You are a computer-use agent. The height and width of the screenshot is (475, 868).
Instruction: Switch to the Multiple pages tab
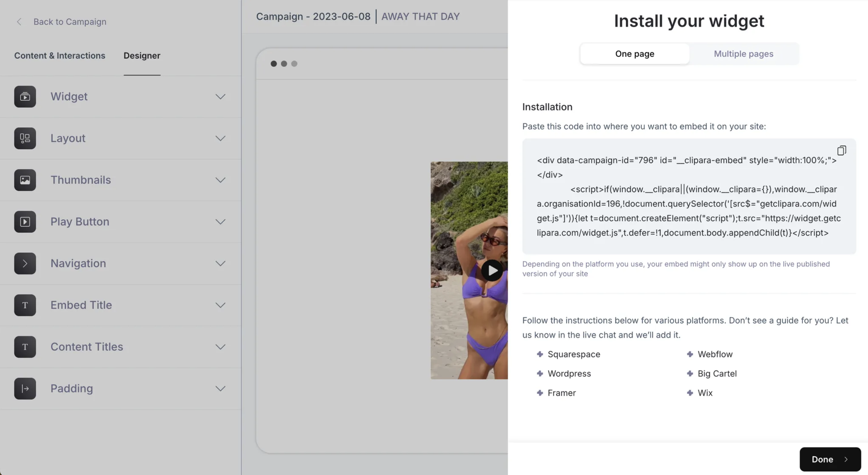pyautogui.click(x=743, y=54)
